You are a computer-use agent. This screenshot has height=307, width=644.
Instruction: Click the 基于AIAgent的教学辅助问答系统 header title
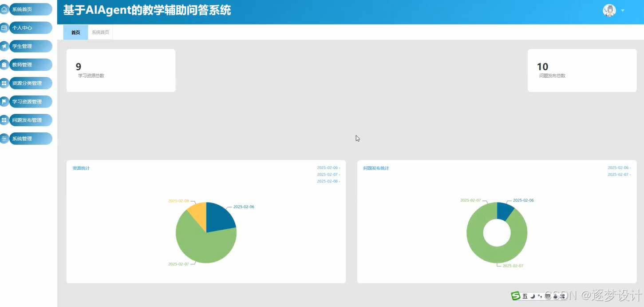pos(147,10)
